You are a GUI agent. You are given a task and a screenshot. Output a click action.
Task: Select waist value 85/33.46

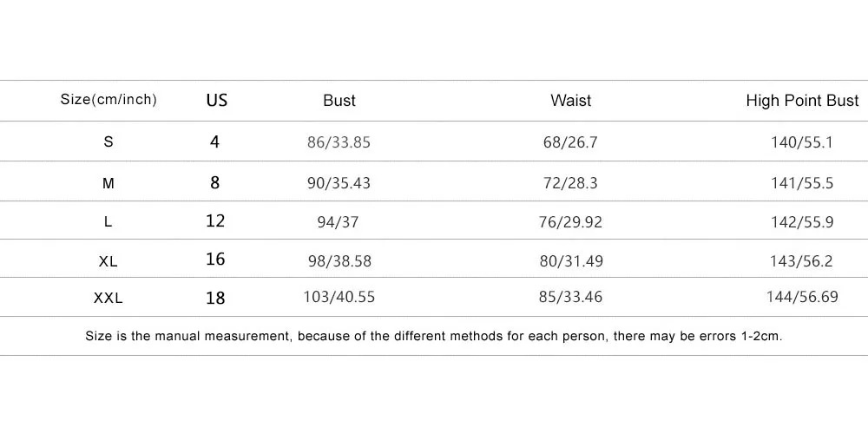click(x=571, y=297)
